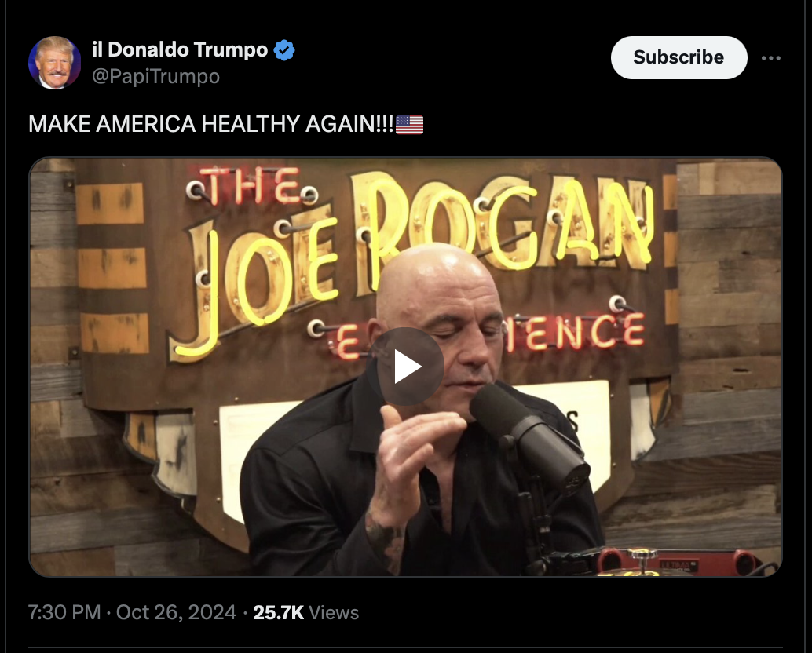Open the 7:30 PM timestamp link
The image size is (812, 653).
click(64, 613)
